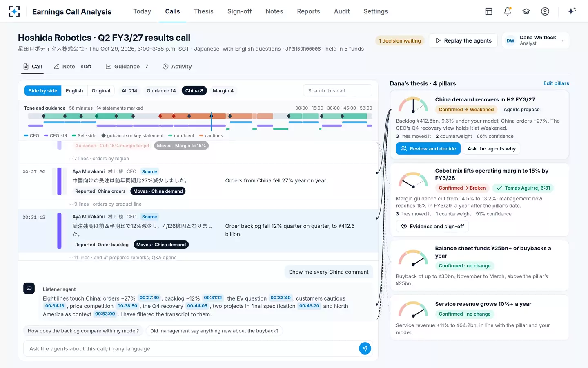Click the timeline playhead marker

pyautogui.click(x=211, y=121)
